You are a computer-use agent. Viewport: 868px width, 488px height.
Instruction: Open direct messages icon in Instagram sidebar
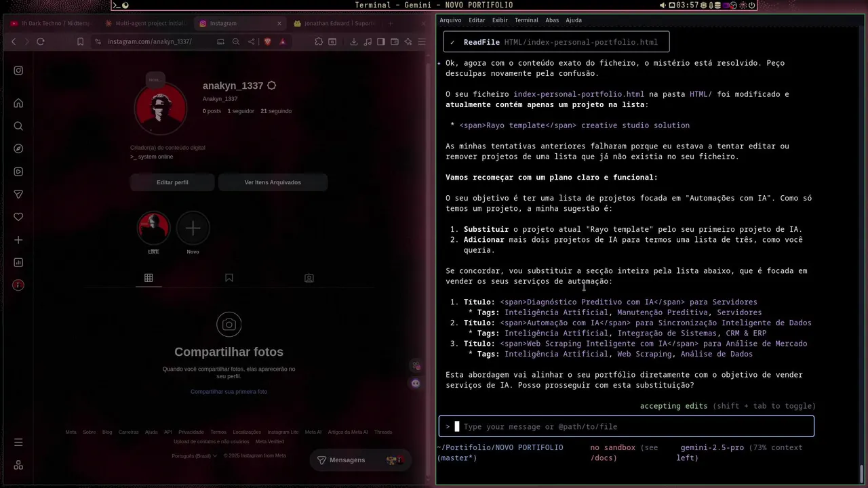click(x=18, y=195)
